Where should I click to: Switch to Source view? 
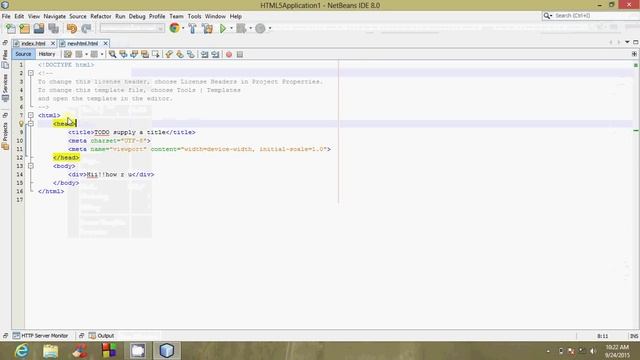[23, 54]
